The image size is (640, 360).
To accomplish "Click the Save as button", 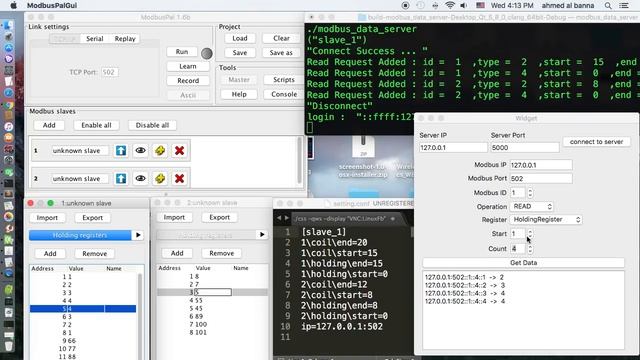I will (281, 53).
